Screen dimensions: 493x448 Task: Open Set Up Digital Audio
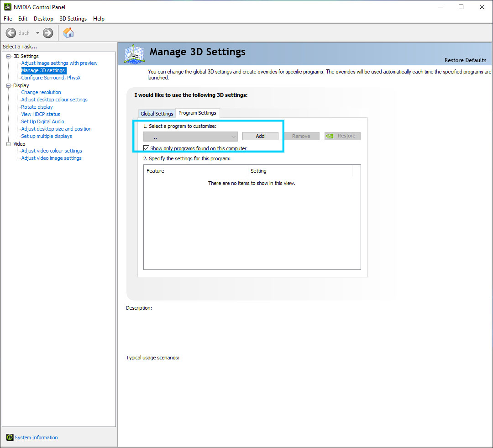click(x=43, y=121)
